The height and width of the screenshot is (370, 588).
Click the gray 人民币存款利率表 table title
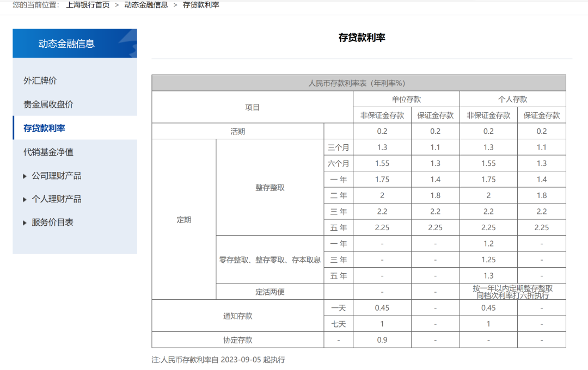click(358, 83)
